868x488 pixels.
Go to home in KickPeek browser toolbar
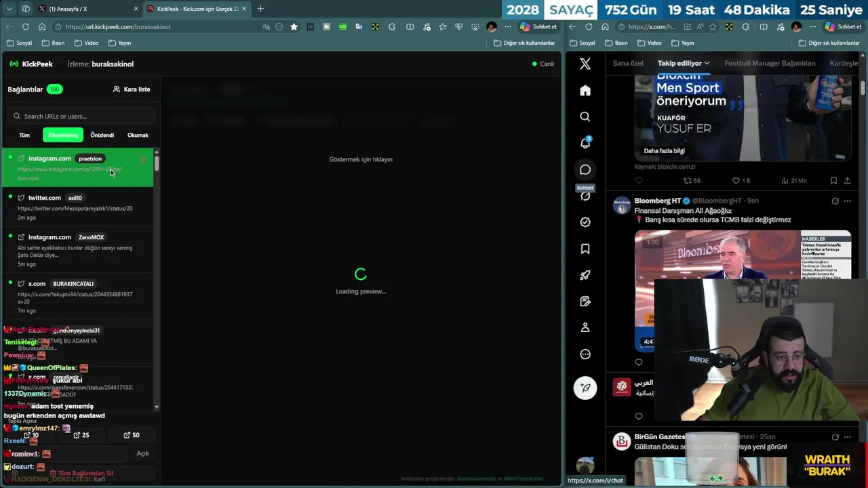coord(41,26)
